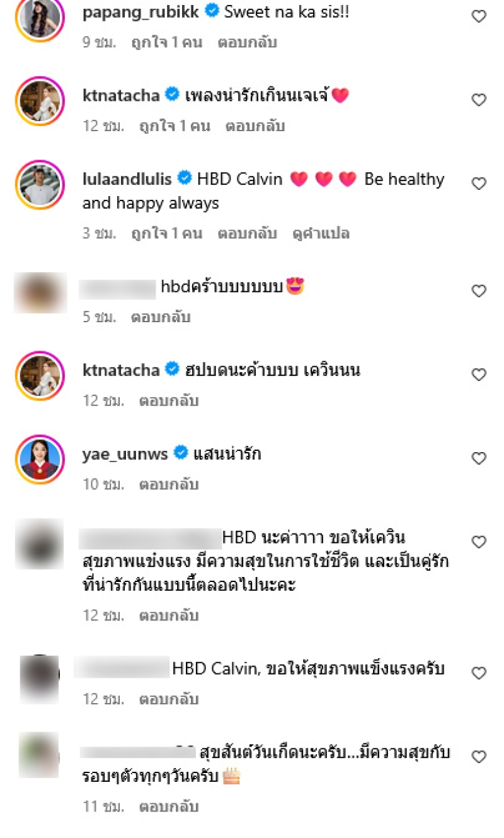The height and width of the screenshot is (838, 504).
Task: Tap the heart beside lulaandlulis's HBD Calvin comment
Action: point(479,183)
